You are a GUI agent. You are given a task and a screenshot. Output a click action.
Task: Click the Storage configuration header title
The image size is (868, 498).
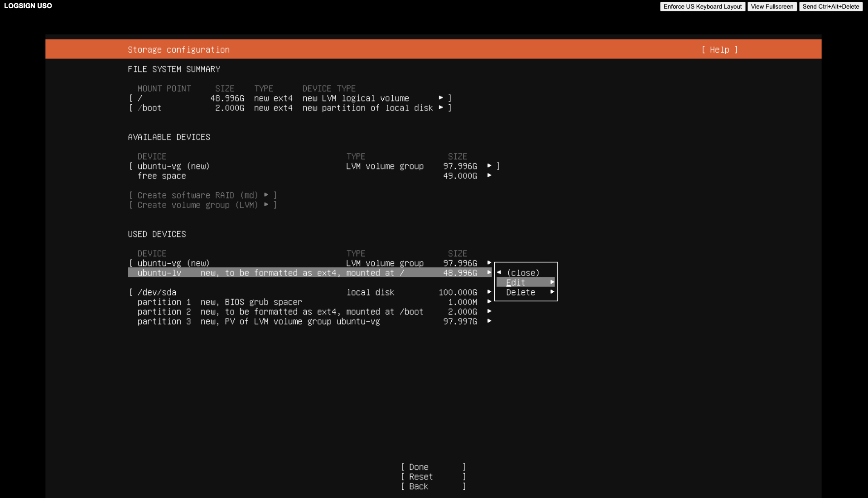pos(178,50)
